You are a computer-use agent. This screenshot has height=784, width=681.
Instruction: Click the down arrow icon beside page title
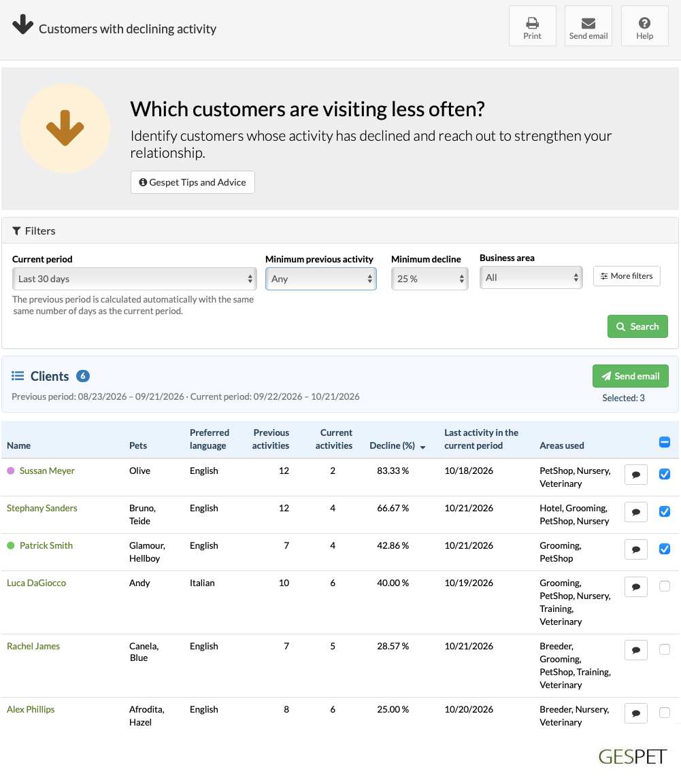click(22, 24)
